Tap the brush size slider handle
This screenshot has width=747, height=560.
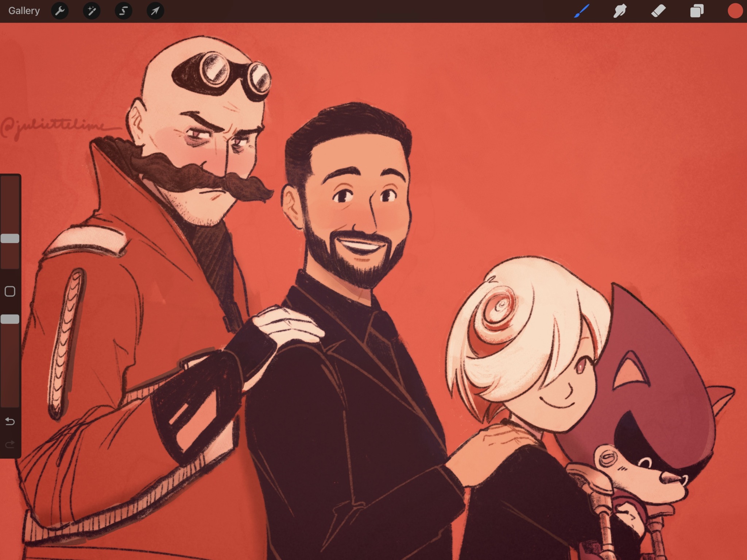pyautogui.click(x=10, y=239)
